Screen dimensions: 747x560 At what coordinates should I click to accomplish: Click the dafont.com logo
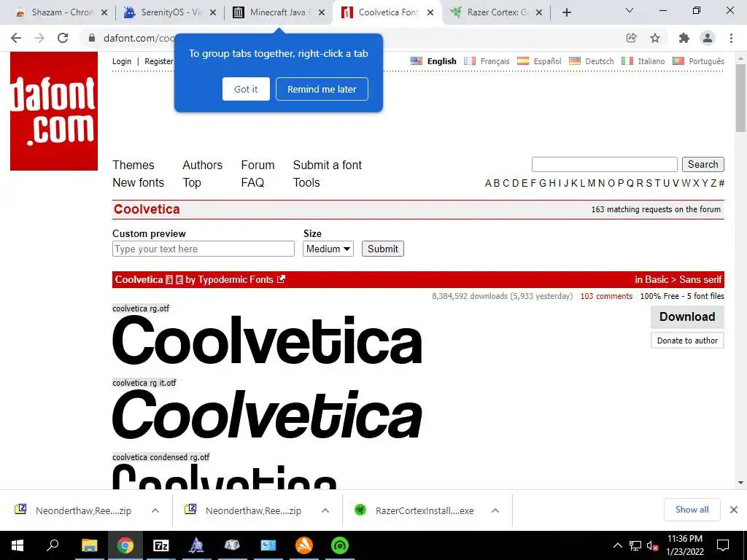pyautogui.click(x=54, y=111)
